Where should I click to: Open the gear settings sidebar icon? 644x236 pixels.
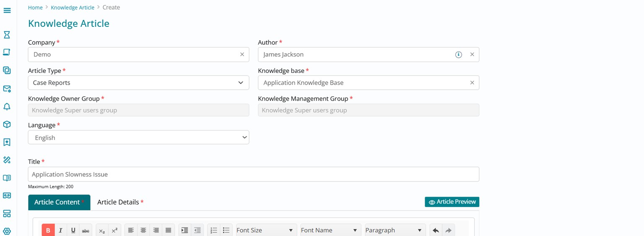tap(7, 231)
